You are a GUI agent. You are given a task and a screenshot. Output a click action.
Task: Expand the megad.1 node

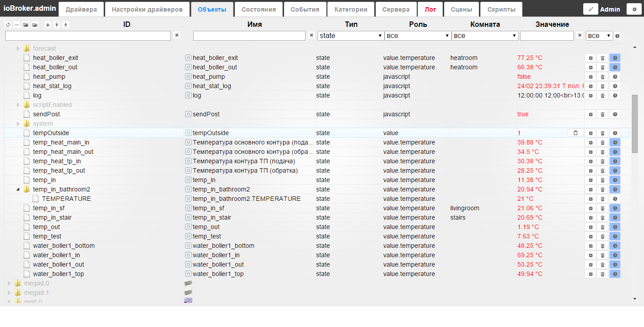(9, 293)
